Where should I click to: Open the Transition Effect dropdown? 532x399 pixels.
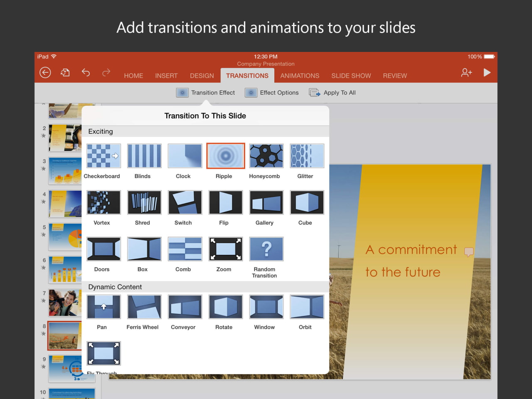[x=206, y=93]
